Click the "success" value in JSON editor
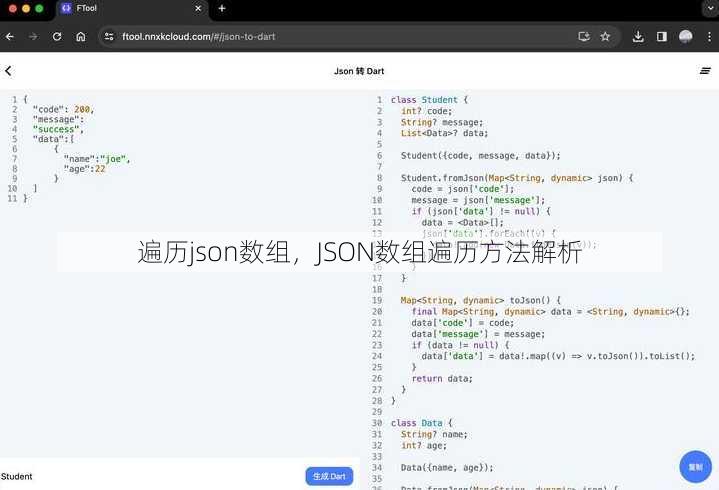The width and height of the screenshot is (719, 490). (x=58, y=129)
